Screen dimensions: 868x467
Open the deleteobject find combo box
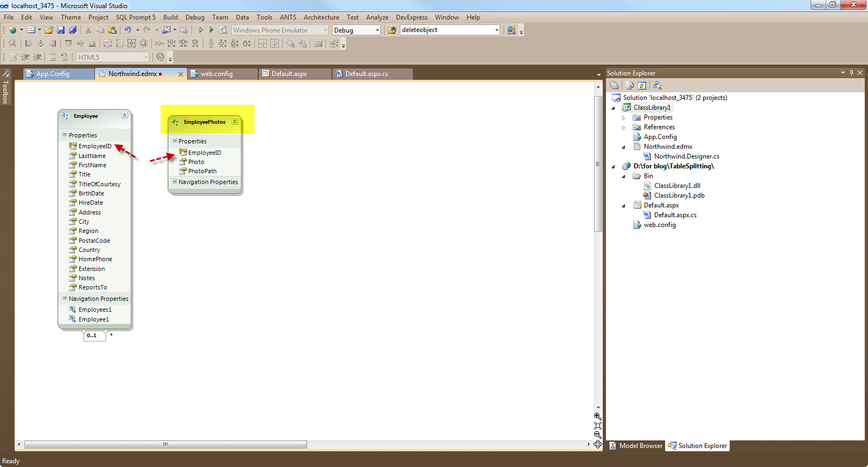click(496, 30)
